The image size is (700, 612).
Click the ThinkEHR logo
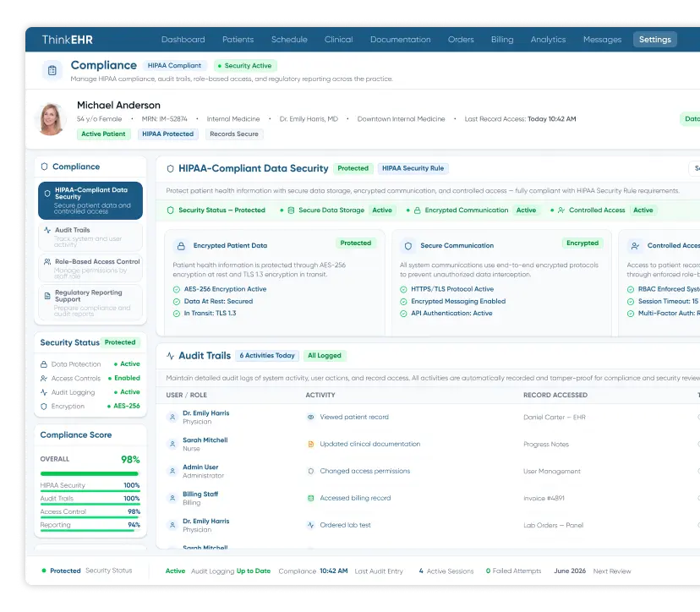(68, 40)
